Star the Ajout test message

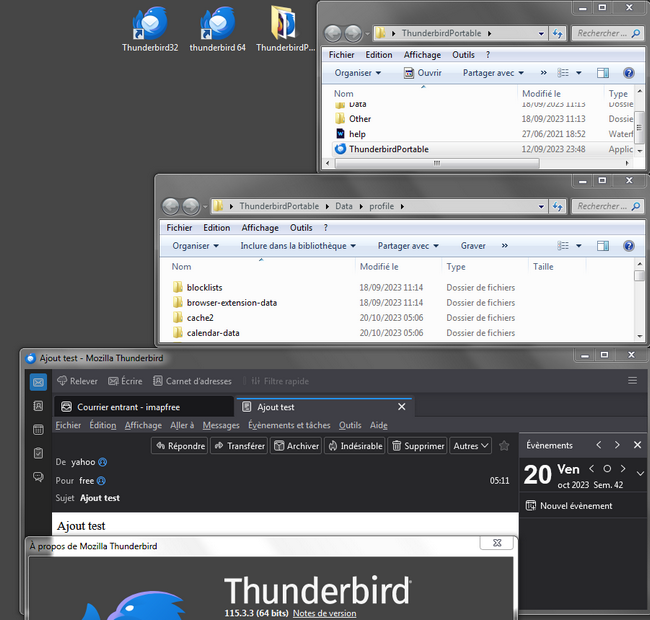504,446
